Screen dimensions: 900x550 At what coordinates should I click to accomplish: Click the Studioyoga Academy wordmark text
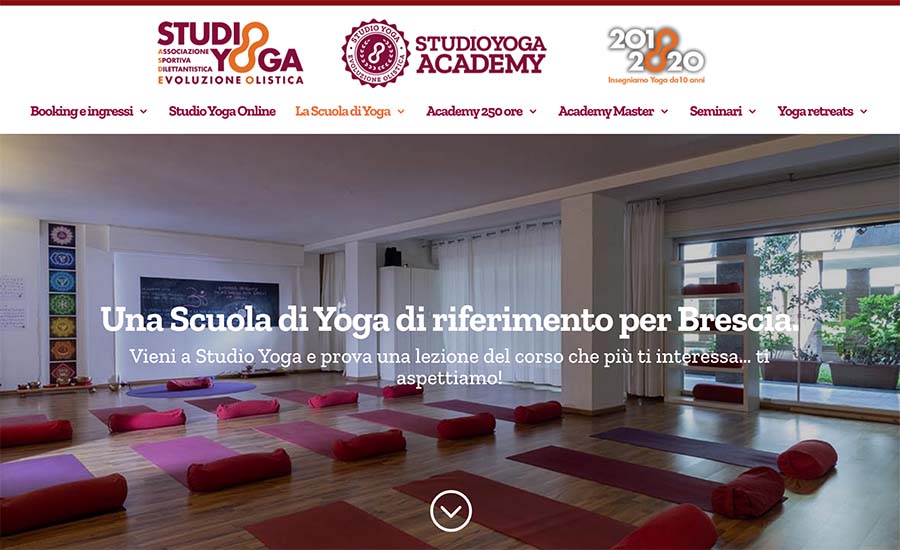tap(480, 55)
